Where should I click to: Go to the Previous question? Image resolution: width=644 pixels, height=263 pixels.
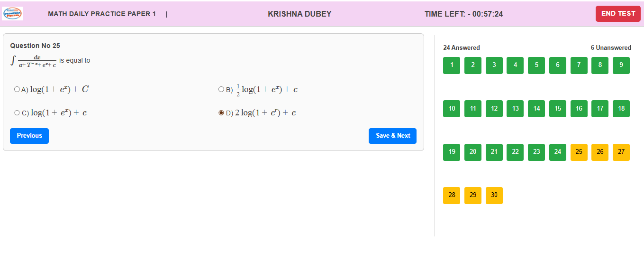click(29, 136)
